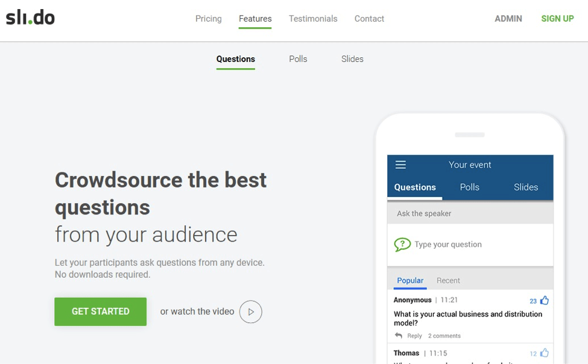Image resolution: width=588 pixels, height=364 pixels.
Task: Click the ADMIN link
Action: click(x=508, y=19)
